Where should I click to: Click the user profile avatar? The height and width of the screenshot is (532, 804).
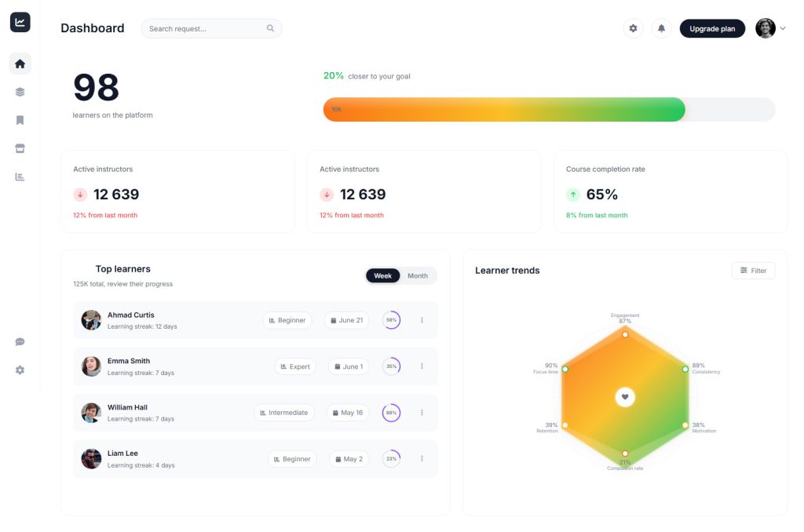(765, 28)
